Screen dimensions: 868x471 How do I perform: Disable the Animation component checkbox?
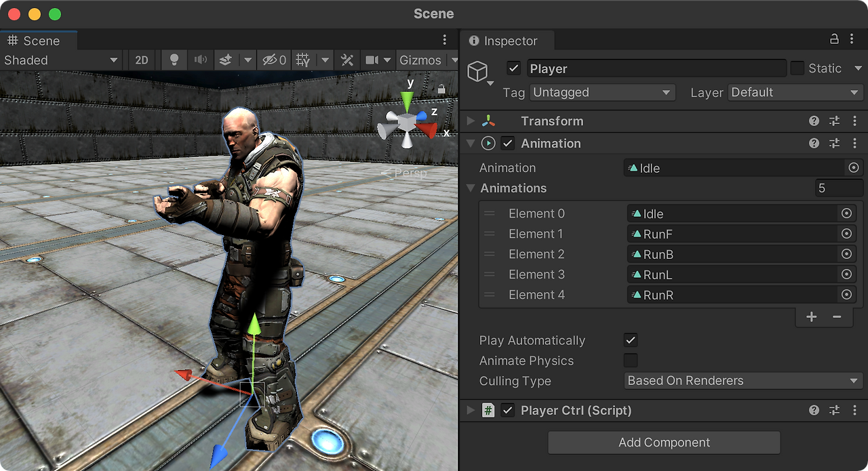click(x=508, y=144)
